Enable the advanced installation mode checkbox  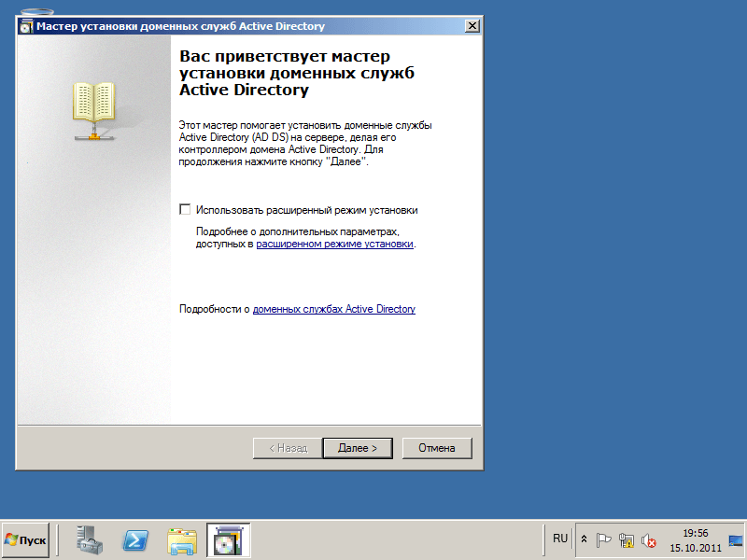point(185,209)
